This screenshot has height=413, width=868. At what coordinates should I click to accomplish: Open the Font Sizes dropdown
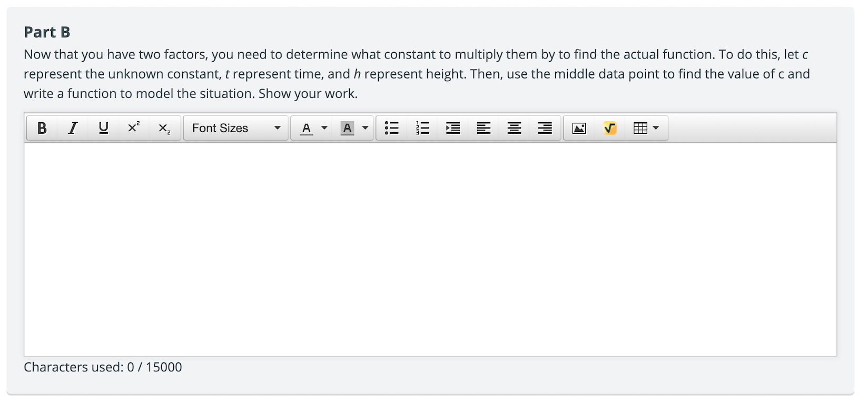point(235,128)
